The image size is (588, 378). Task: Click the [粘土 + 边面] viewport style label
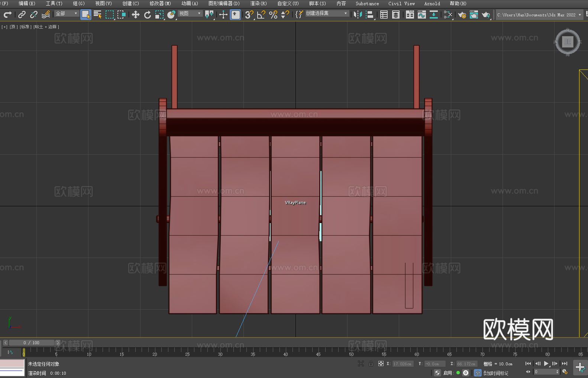click(x=46, y=27)
